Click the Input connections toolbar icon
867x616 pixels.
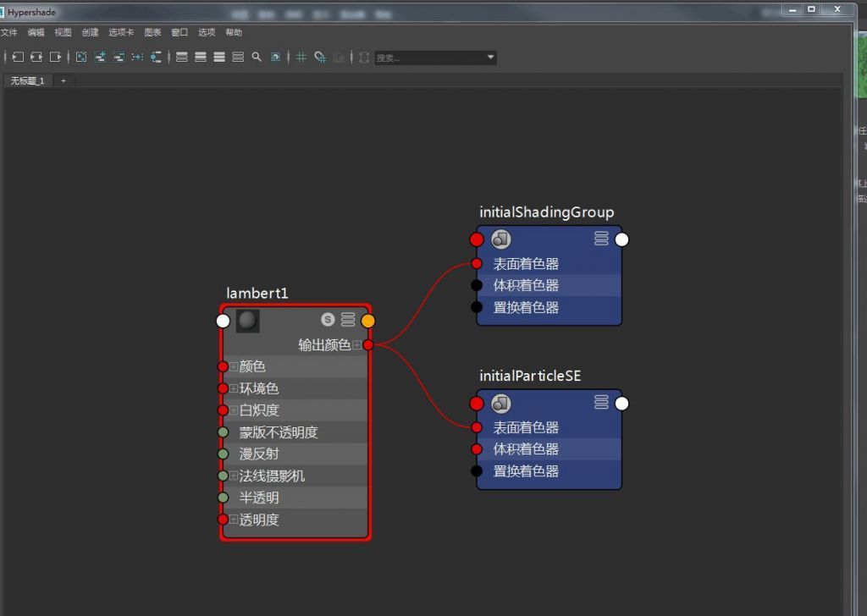(x=18, y=57)
